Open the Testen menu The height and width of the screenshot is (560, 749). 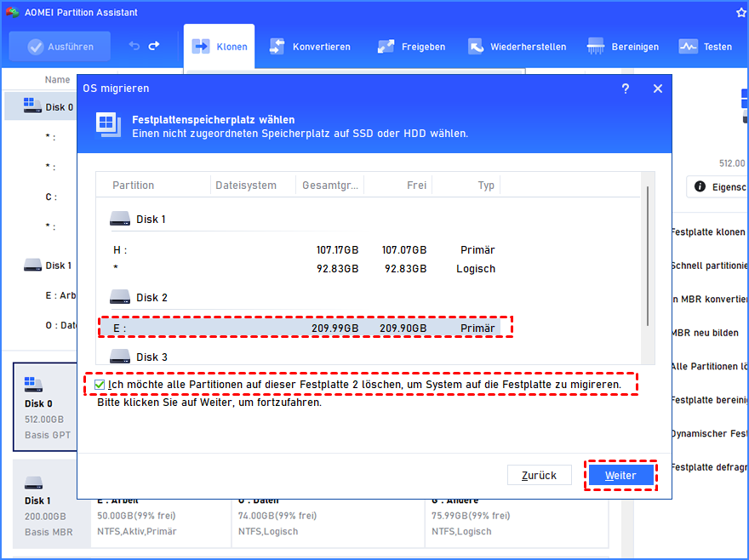[x=705, y=47]
